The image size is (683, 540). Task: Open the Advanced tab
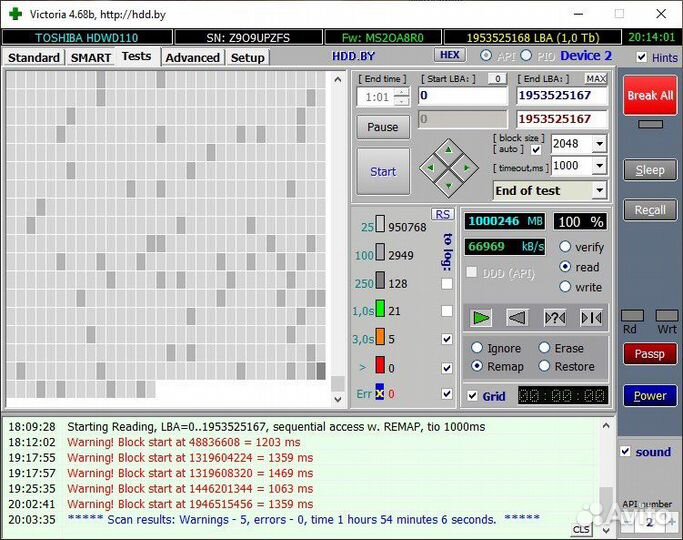click(x=192, y=58)
